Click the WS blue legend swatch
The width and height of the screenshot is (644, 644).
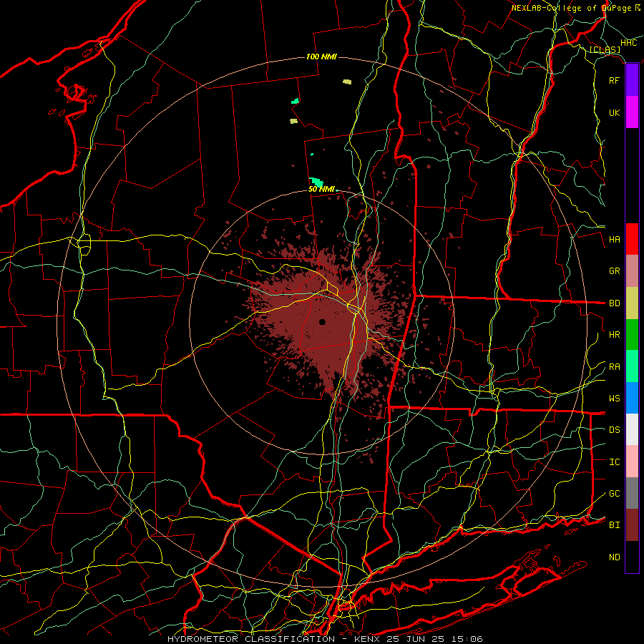tap(632, 398)
